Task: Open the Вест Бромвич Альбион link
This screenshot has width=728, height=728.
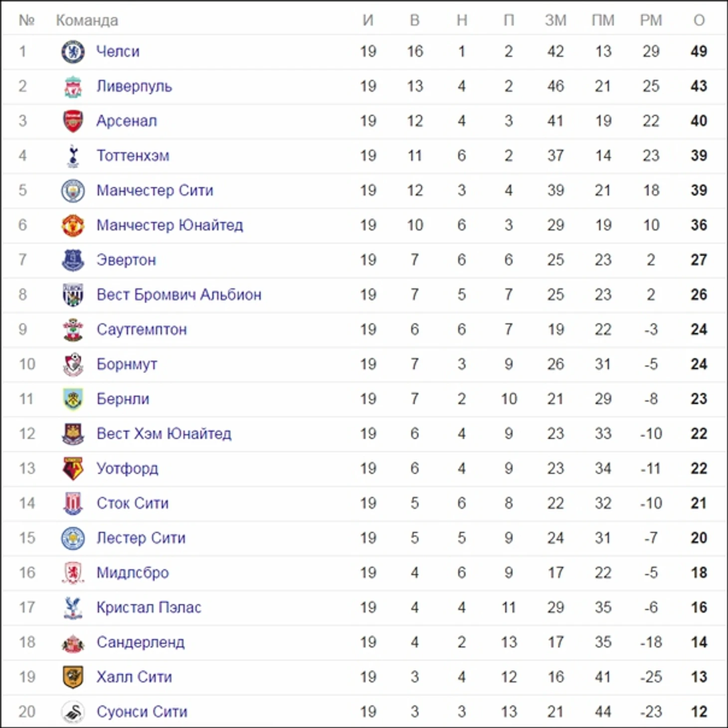Action: pyautogui.click(x=179, y=295)
